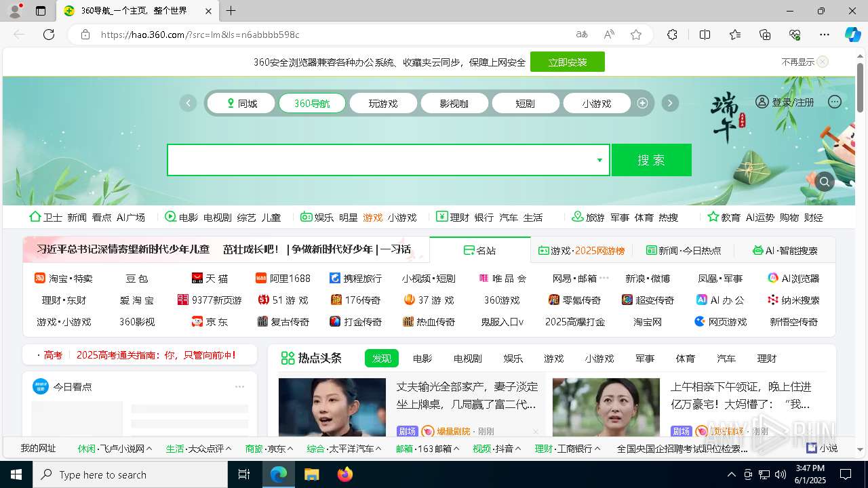Click the green 搜索 button
The width and height of the screenshot is (868, 488).
point(652,160)
